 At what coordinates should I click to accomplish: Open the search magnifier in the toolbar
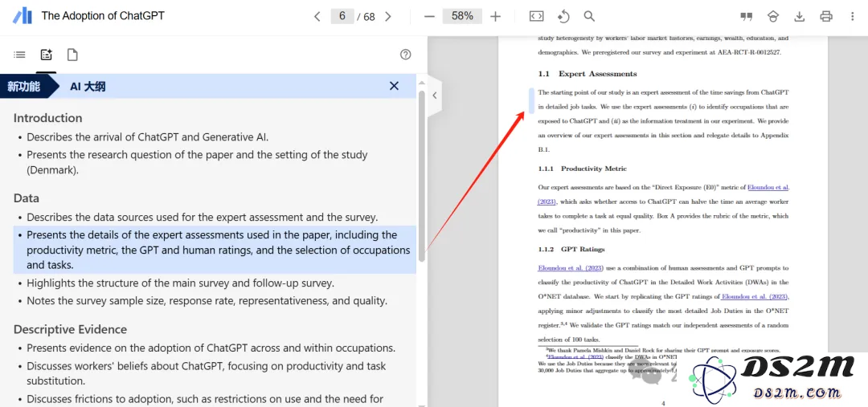(x=590, y=17)
